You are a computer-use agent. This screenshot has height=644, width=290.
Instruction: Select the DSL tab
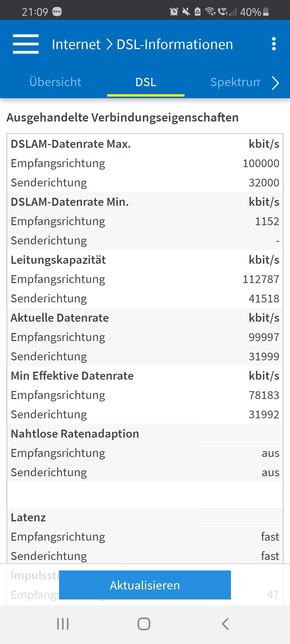pyautogui.click(x=146, y=82)
